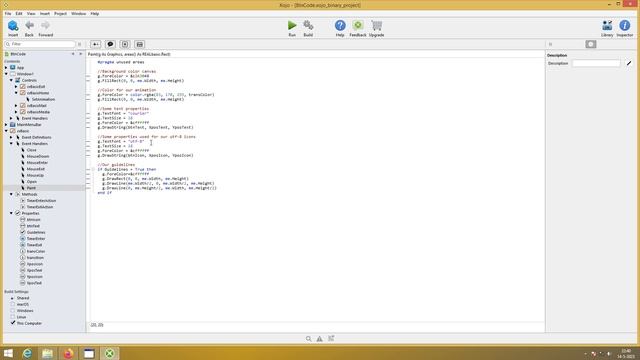640x360 pixels.
Task: Click the Build gears icon
Action: 308,25
